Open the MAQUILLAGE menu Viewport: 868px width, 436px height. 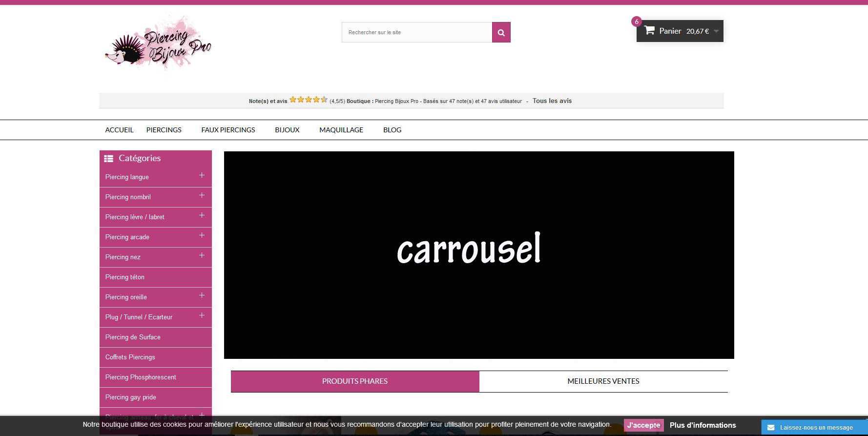tap(341, 130)
